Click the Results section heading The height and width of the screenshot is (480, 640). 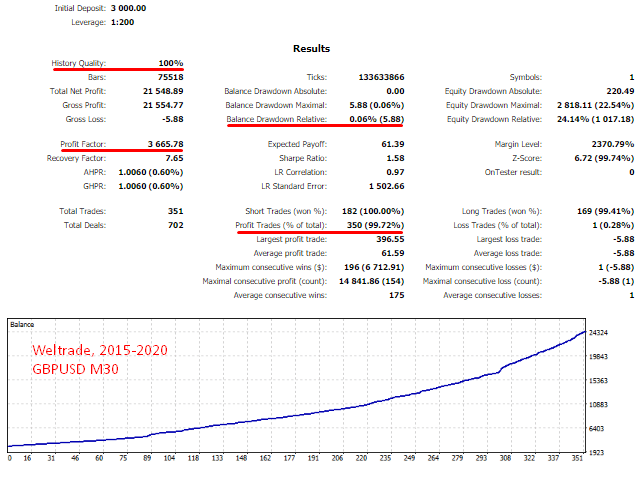(311, 48)
